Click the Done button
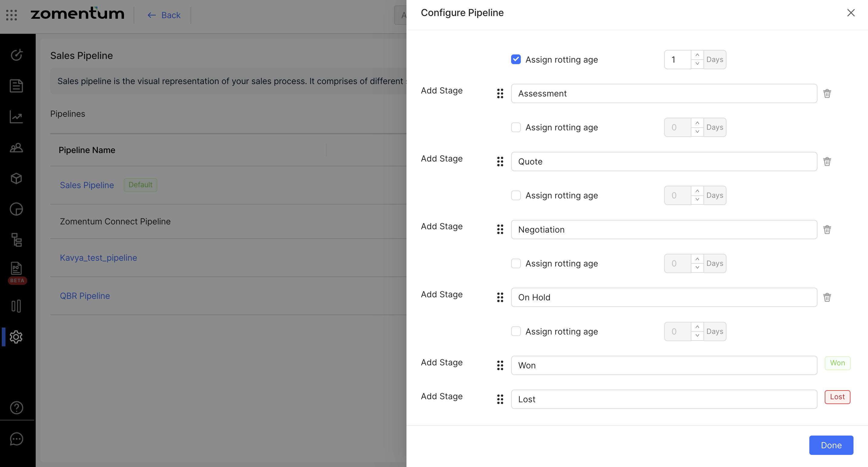The width and height of the screenshot is (868, 467). (831, 445)
